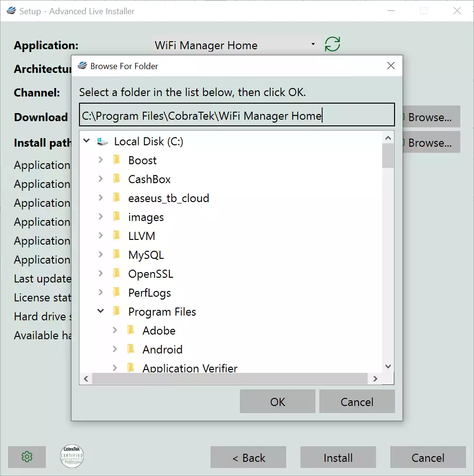Click Browse next to Download path
The height and width of the screenshot is (476, 474).
coord(431,116)
